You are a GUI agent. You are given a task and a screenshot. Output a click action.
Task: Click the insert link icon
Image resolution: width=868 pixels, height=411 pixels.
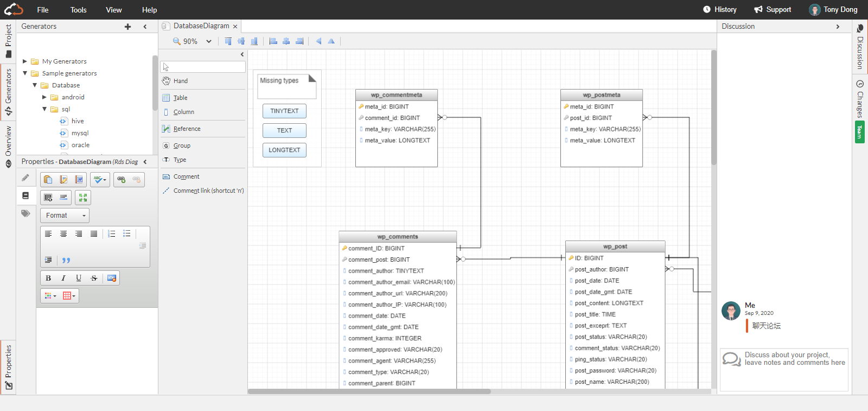coord(121,180)
